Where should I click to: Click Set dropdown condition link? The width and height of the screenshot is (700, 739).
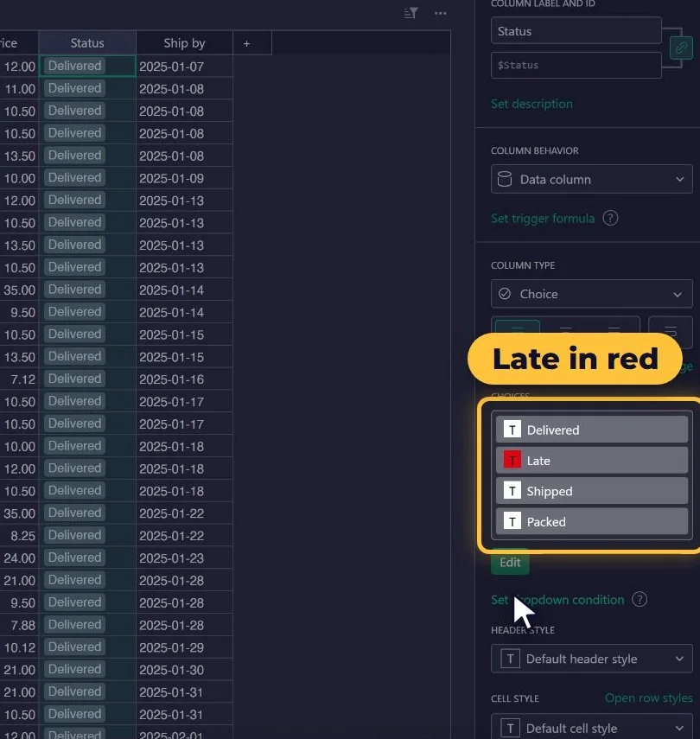(557, 600)
